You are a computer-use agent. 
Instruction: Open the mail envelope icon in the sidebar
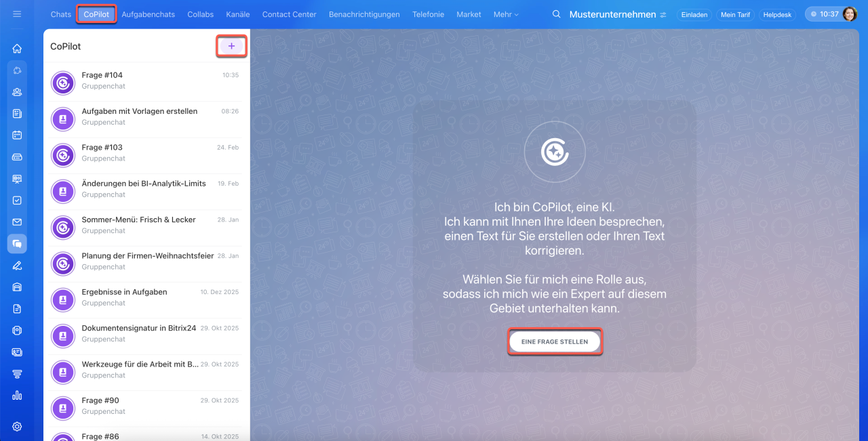(x=17, y=222)
